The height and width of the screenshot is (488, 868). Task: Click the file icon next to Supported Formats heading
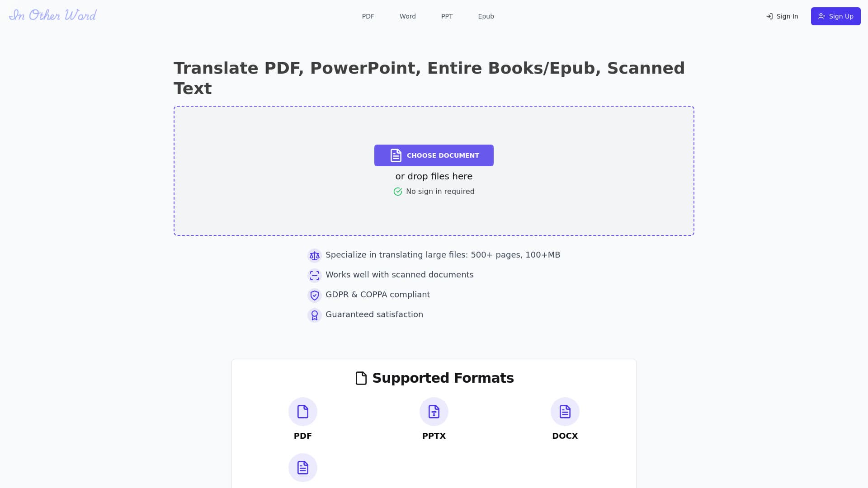coord(360,378)
